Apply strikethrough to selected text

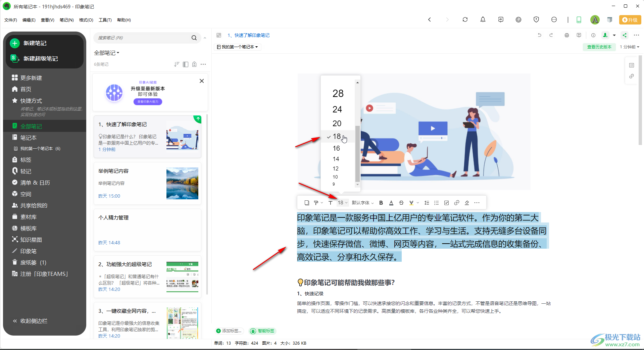tap(401, 203)
